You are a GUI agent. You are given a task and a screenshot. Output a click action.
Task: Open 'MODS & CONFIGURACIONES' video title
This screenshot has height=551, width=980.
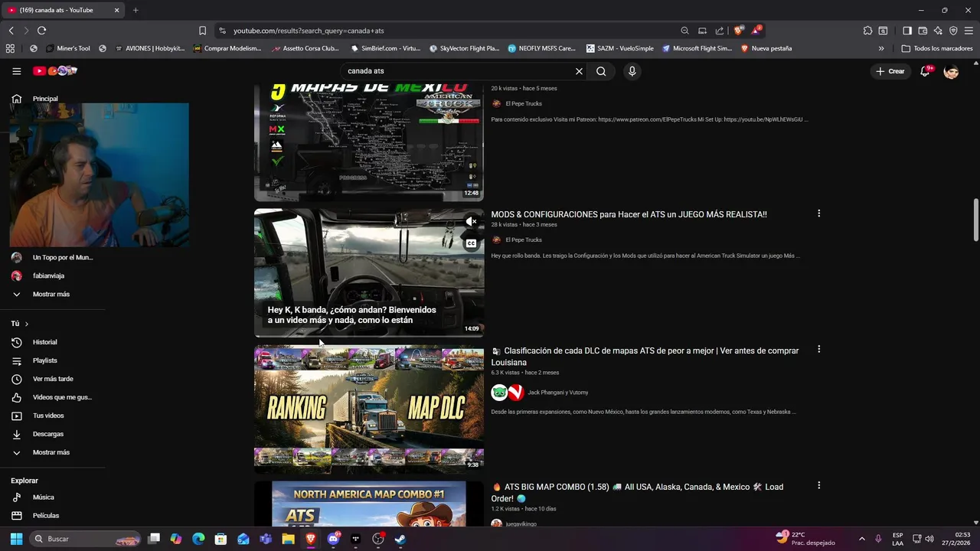coord(629,214)
